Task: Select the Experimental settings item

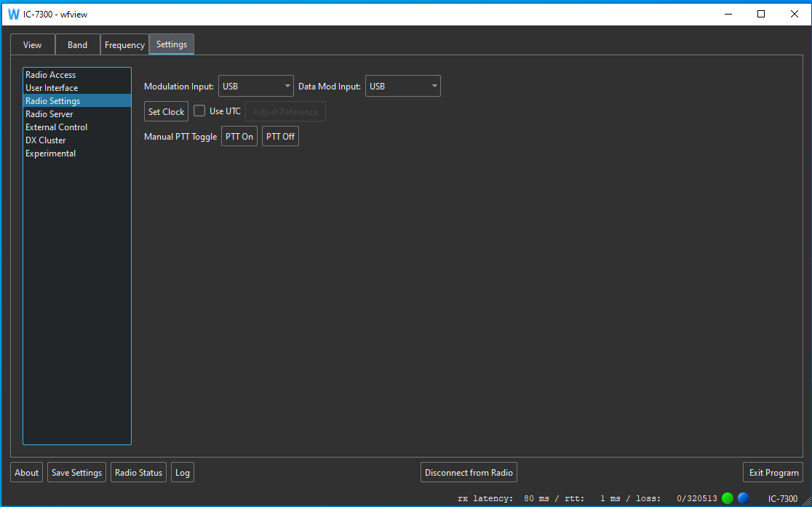Action: (51, 153)
